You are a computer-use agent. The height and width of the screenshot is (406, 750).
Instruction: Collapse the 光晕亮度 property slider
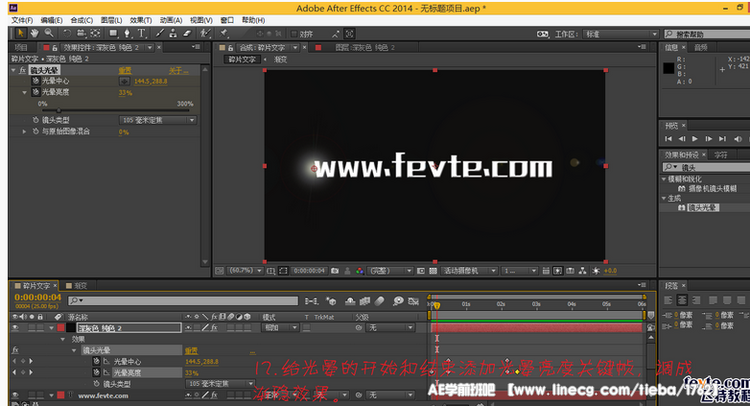point(24,92)
